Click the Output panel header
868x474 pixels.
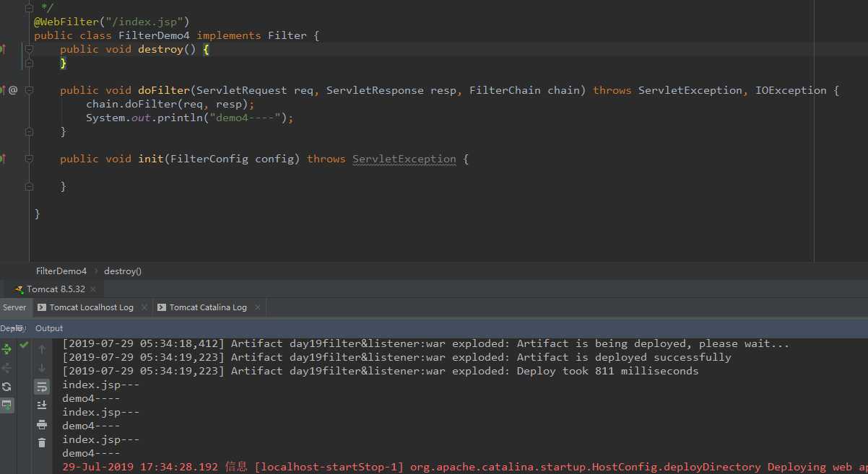(x=49, y=328)
